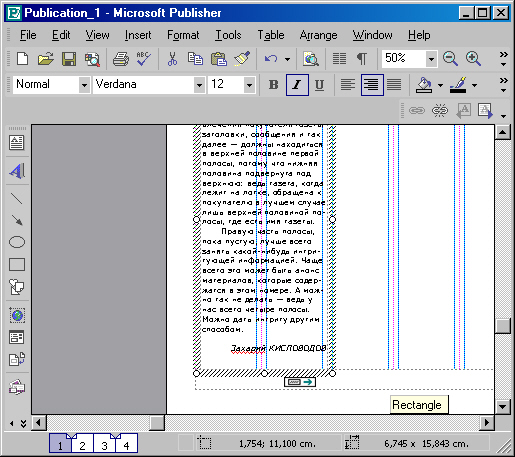The image size is (515, 457).
Task: Click the vertical scrollbar down arrow
Action: [502, 406]
